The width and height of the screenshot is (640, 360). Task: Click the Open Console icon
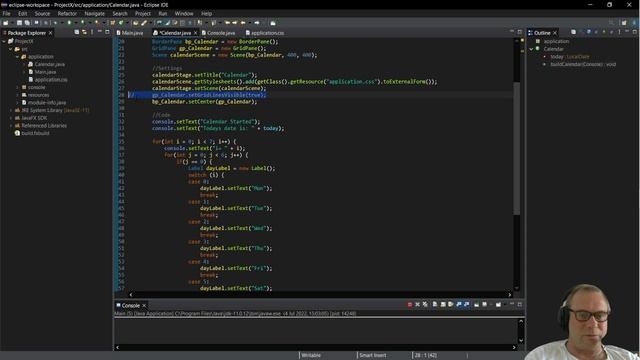[x=498, y=304]
